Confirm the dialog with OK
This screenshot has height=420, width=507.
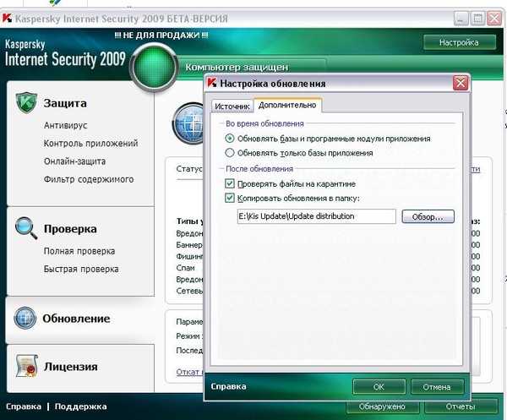[x=379, y=387]
